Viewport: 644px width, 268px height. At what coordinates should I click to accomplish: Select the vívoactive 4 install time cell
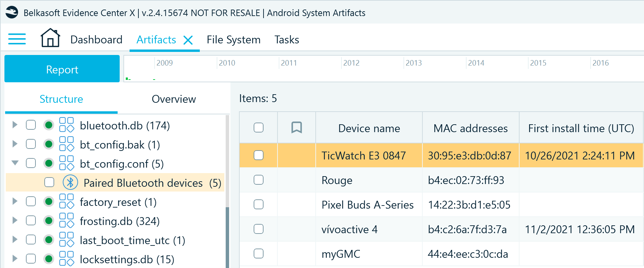pos(581,229)
